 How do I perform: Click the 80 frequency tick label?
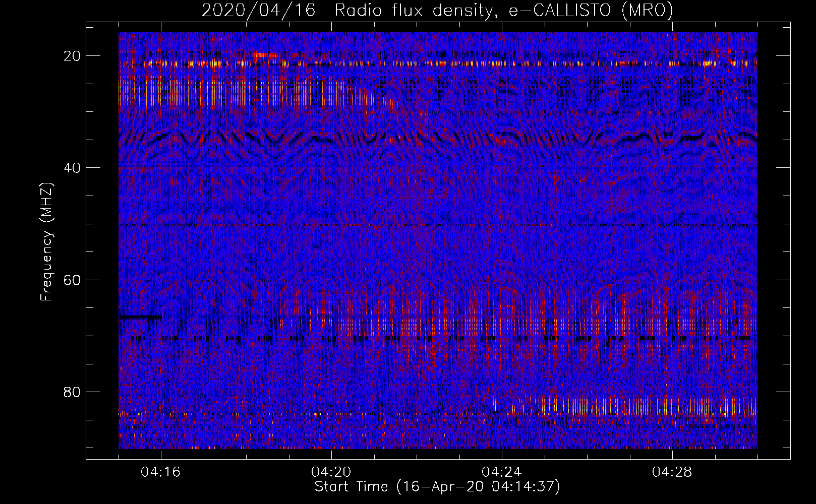[x=73, y=392]
